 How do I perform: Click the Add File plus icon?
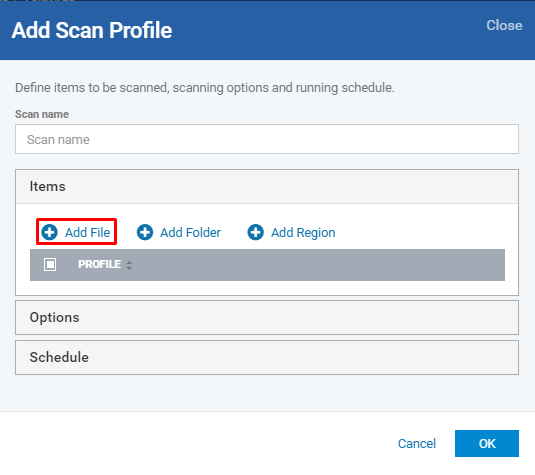pos(49,232)
